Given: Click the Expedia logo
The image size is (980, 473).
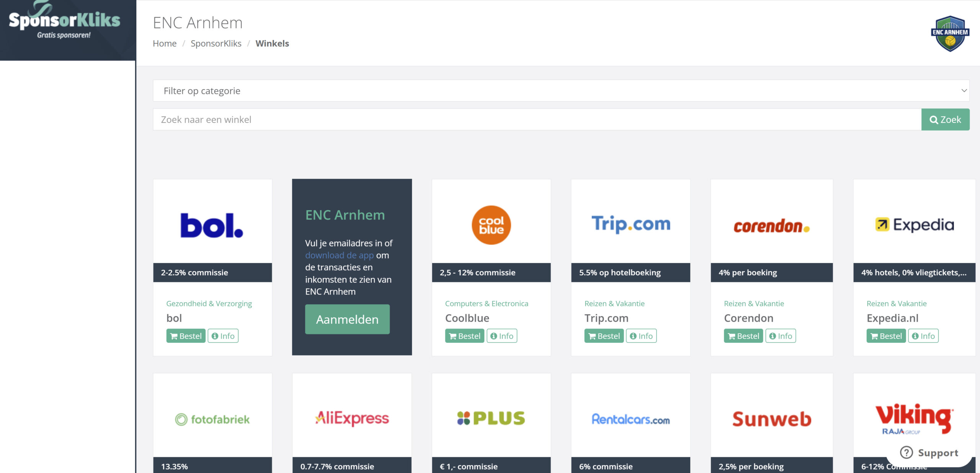Looking at the screenshot, I should point(914,225).
